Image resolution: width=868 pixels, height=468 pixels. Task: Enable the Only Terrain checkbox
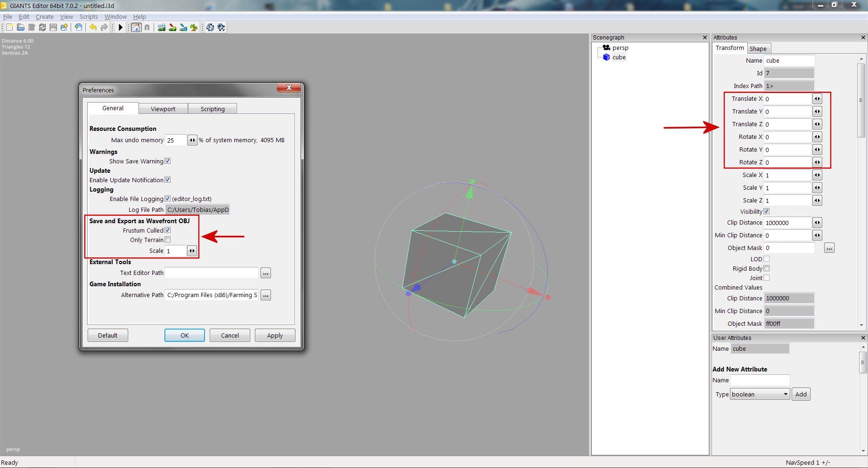point(168,240)
